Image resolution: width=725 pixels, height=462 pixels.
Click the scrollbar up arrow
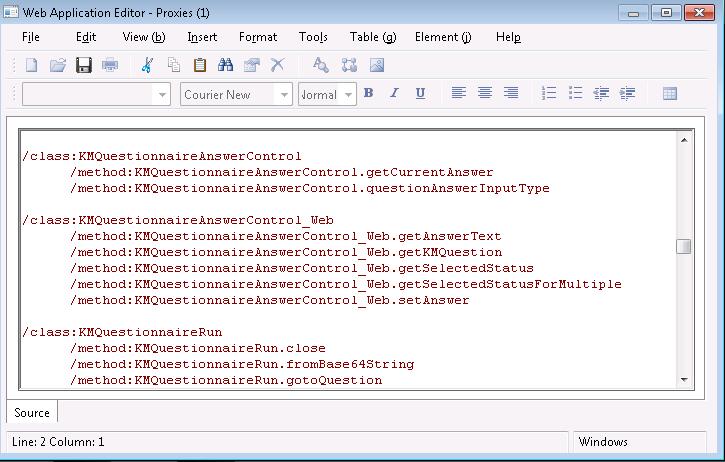(684, 140)
